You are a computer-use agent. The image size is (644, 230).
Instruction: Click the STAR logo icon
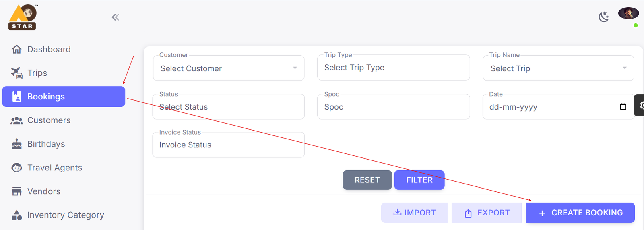pos(23,17)
